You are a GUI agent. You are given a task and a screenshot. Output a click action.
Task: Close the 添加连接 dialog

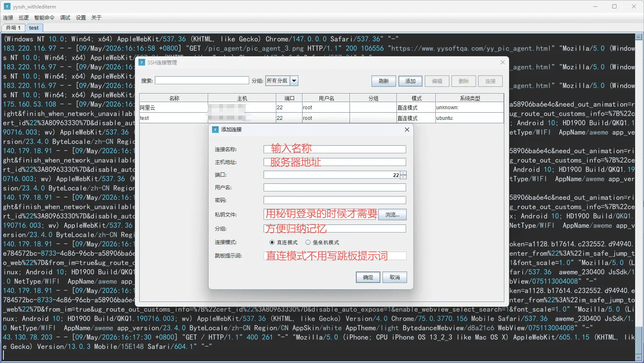pos(407,130)
